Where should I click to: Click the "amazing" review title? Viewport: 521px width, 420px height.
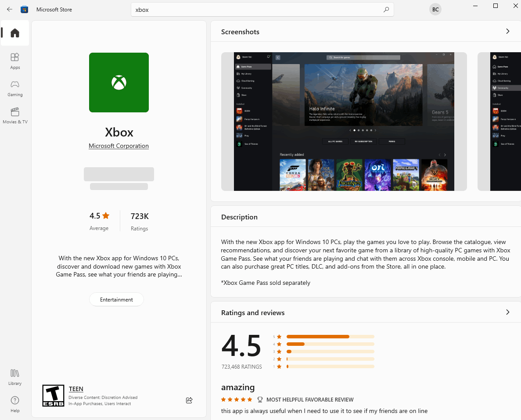click(x=238, y=388)
